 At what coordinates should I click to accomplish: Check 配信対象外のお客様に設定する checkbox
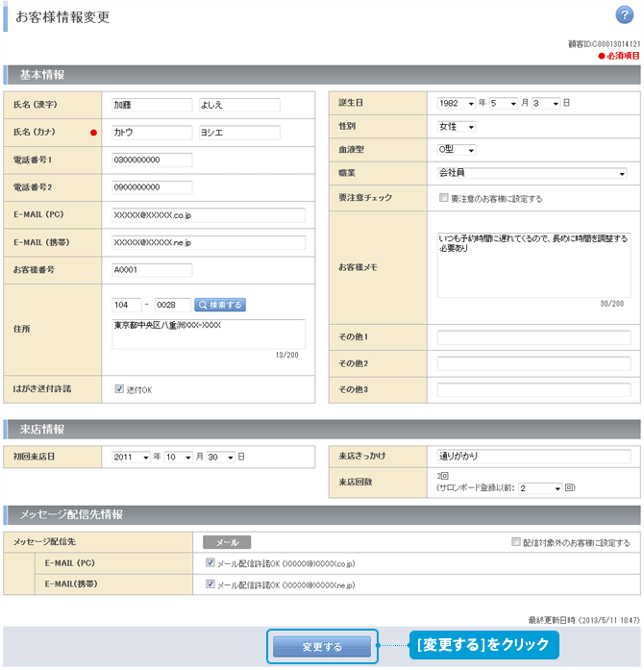pyautogui.click(x=517, y=542)
